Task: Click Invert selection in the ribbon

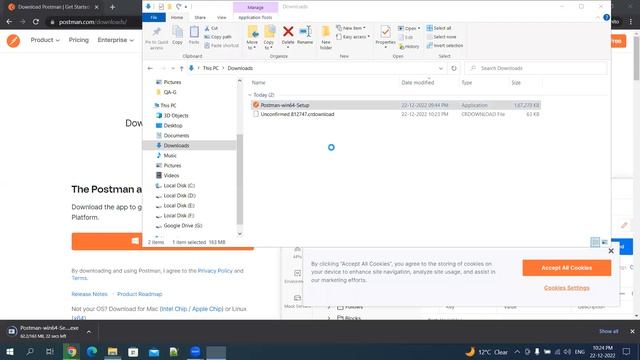Action: pos(445,45)
